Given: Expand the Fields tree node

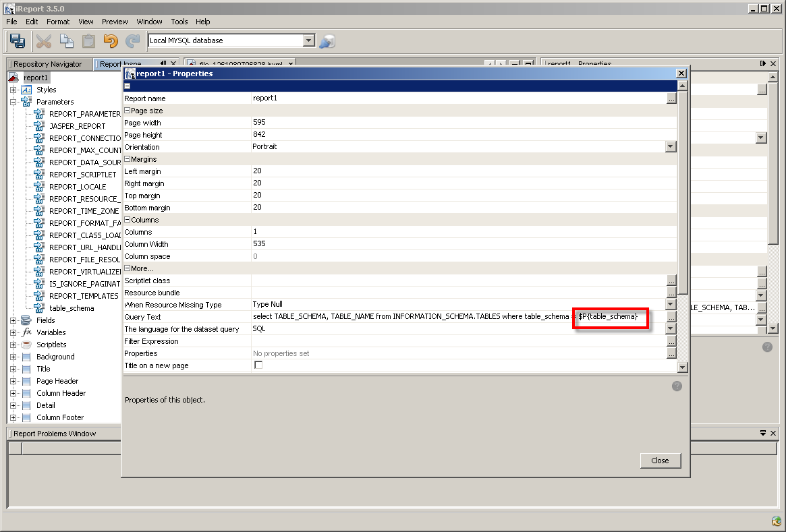Looking at the screenshot, I should coord(14,320).
